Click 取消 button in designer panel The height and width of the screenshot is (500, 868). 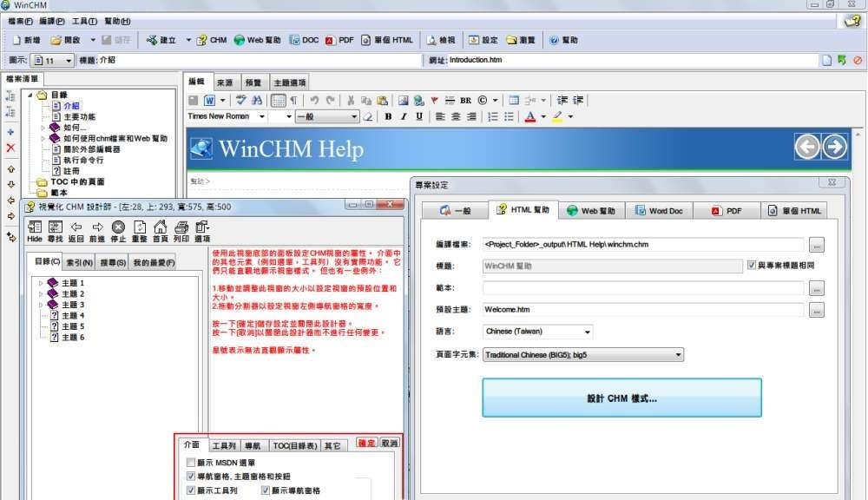click(390, 443)
